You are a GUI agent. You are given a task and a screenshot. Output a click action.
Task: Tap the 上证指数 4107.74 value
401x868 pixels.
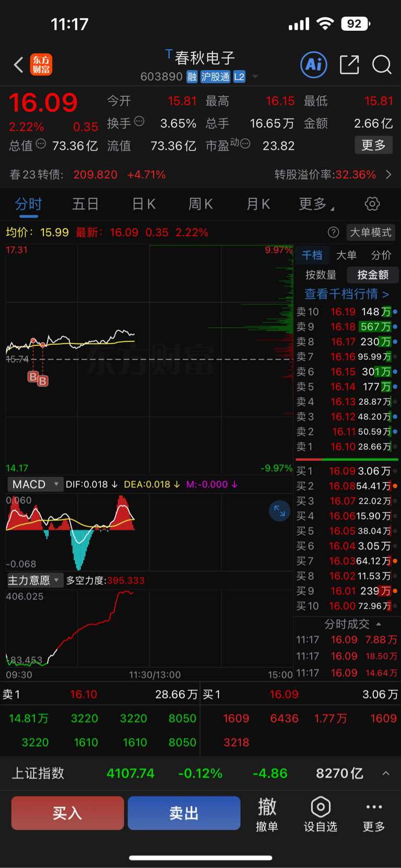pyautogui.click(x=131, y=773)
